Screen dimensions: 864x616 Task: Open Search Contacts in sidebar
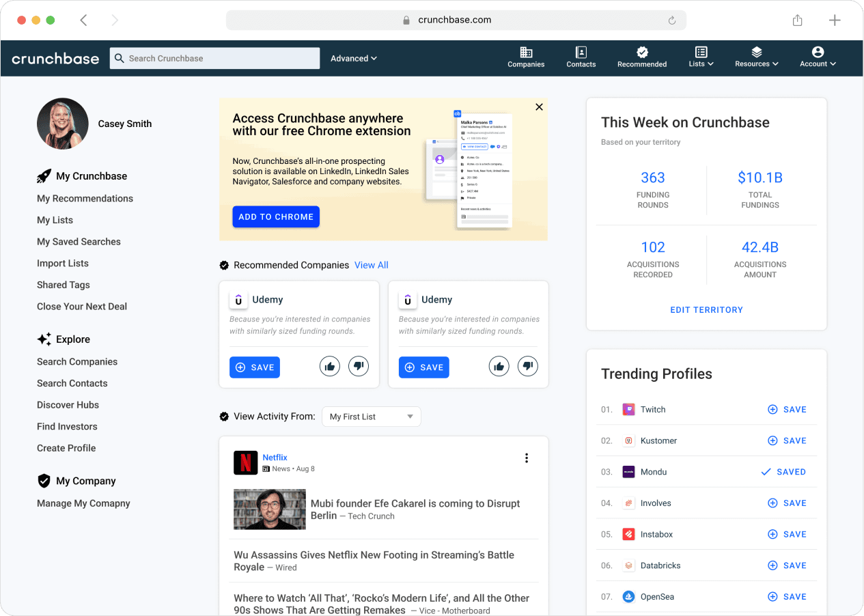tap(72, 383)
